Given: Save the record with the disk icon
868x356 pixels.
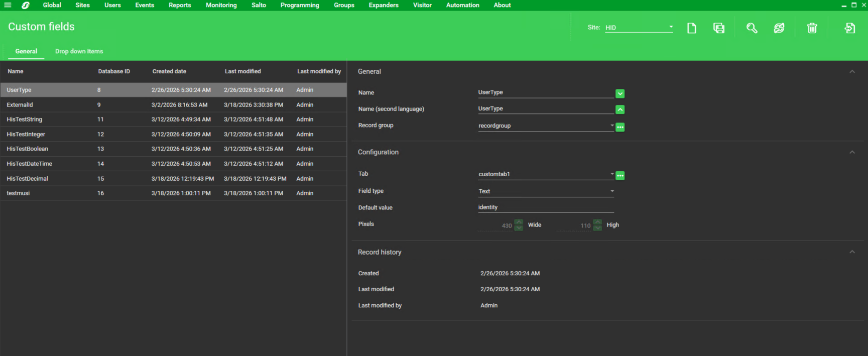Looking at the screenshot, I should click(x=719, y=28).
